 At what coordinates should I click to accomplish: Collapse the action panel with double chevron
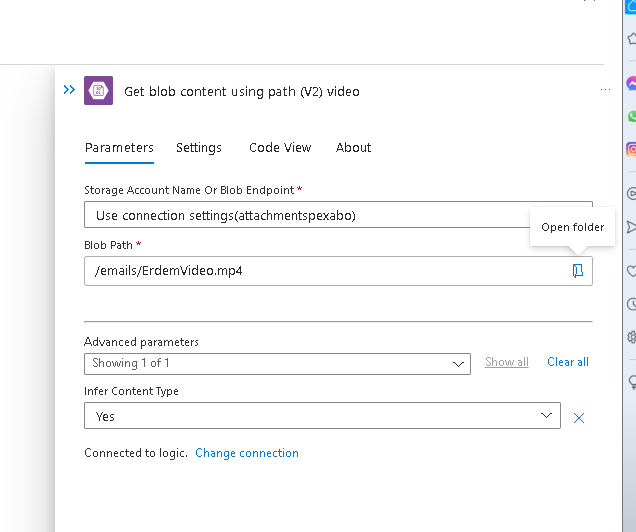[x=69, y=90]
